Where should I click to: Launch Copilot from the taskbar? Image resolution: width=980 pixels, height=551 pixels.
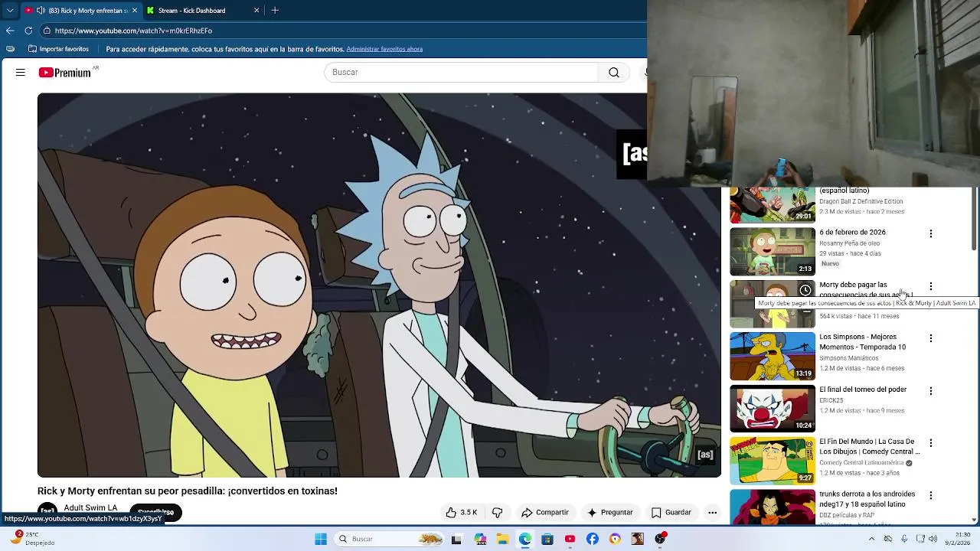pyautogui.click(x=479, y=539)
